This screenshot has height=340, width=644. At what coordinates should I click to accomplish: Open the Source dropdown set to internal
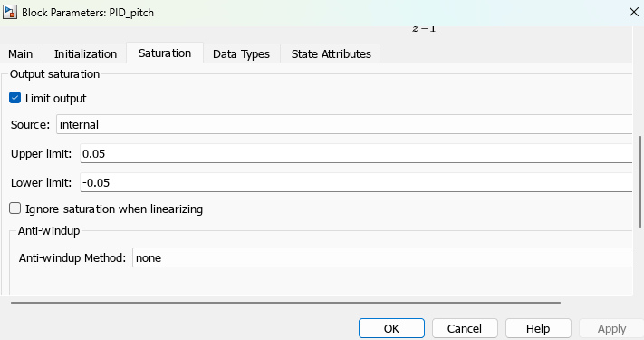coord(344,124)
